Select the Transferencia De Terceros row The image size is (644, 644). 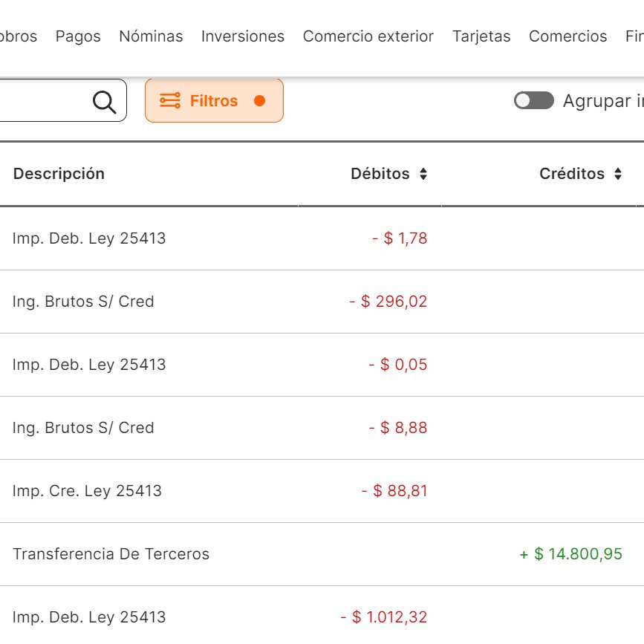tap(322, 554)
